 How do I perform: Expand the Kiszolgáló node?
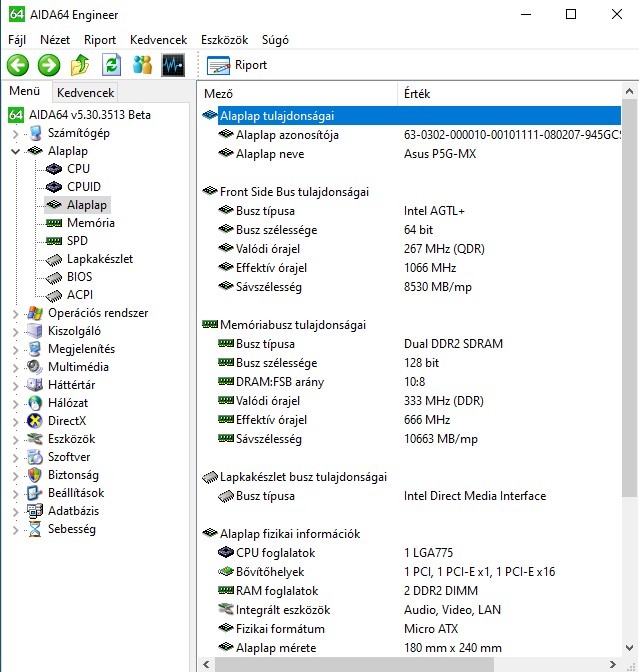point(15,332)
